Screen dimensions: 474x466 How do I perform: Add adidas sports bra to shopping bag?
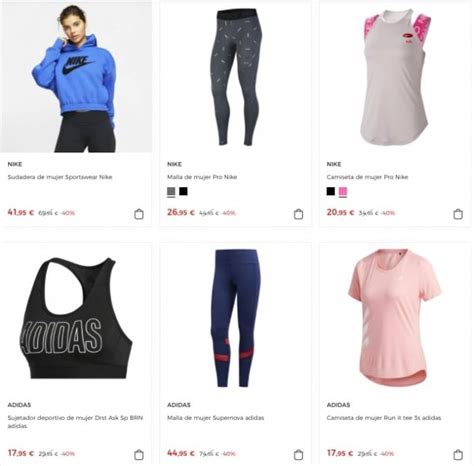139,455
